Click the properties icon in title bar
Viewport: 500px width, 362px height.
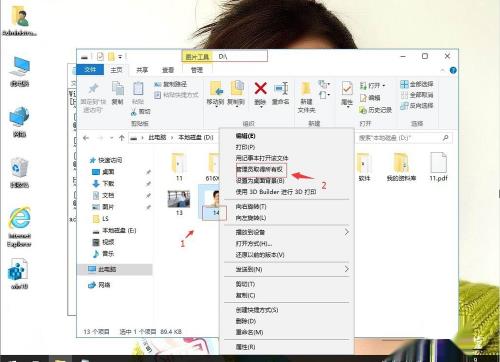tap(100, 57)
